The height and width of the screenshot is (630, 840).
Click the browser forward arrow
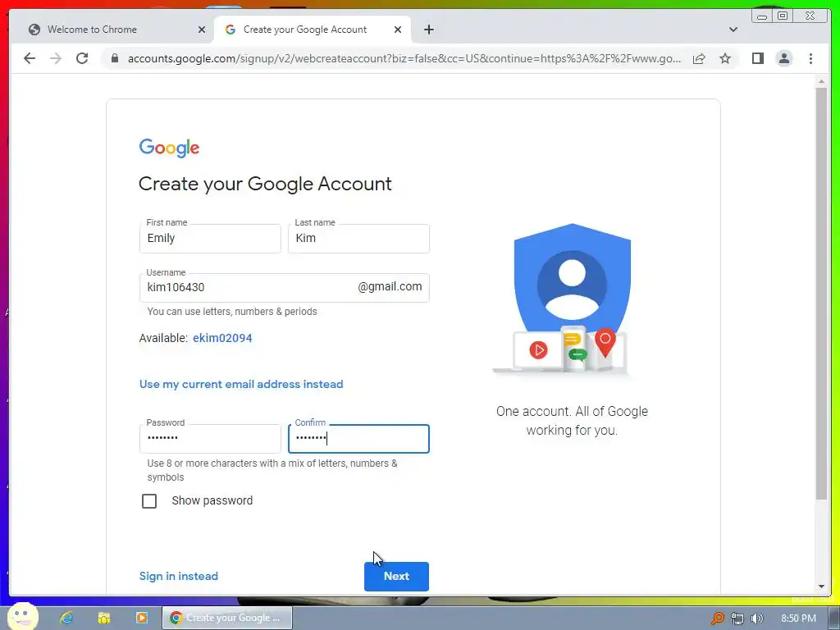(x=56, y=58)
